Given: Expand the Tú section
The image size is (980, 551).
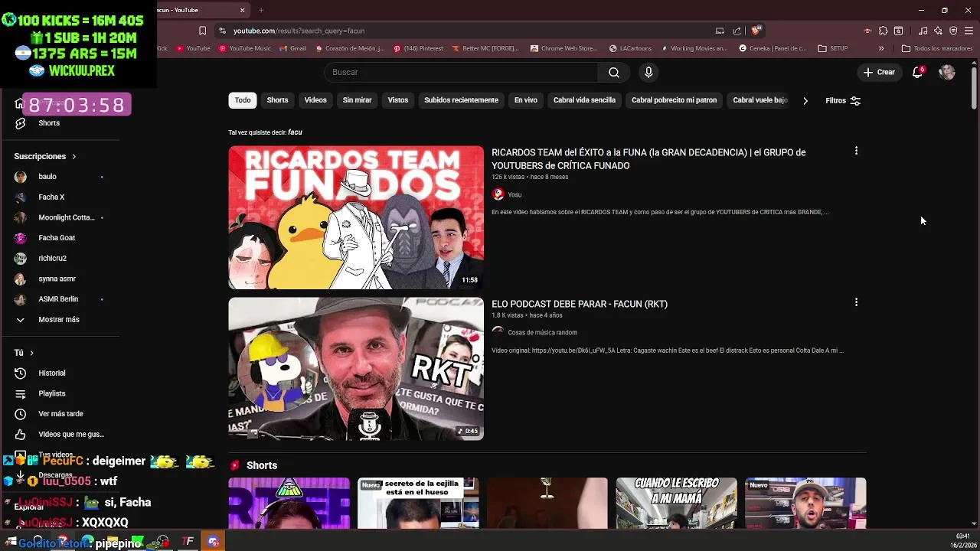Looking at the screenshot, I should [x=24, y=353].
